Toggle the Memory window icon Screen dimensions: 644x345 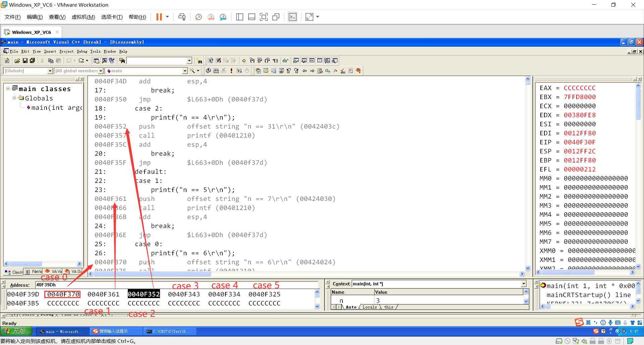tap(320, 61)
